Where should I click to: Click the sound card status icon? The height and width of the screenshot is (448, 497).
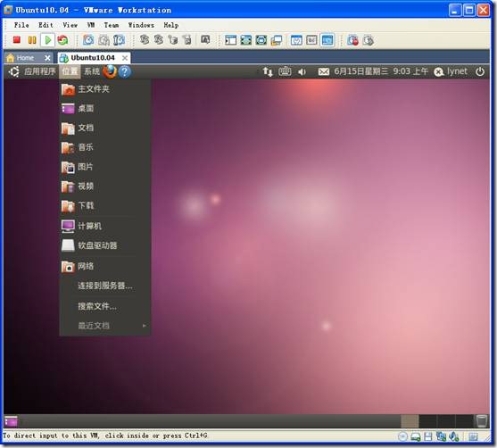click(x=454, y=436)
